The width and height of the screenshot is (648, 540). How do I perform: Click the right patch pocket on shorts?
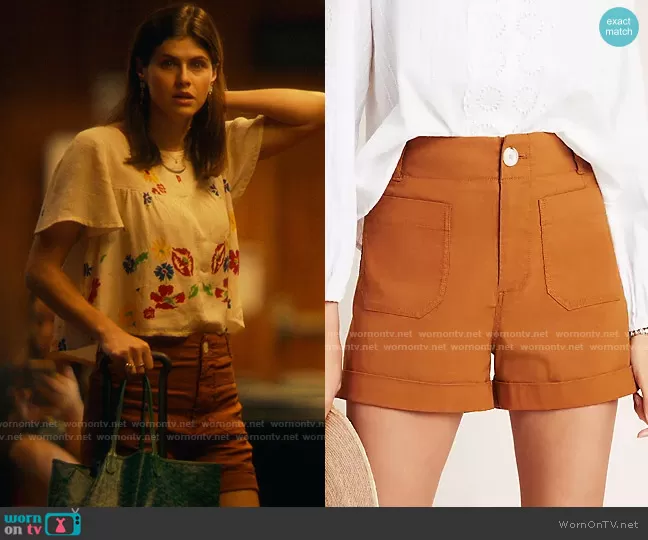pos(581,250)
